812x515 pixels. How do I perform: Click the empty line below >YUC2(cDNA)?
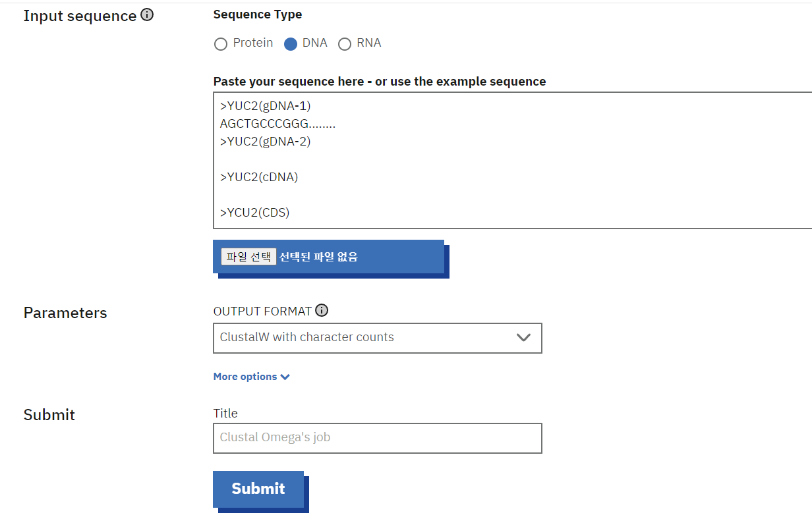[x=395, y=195]
